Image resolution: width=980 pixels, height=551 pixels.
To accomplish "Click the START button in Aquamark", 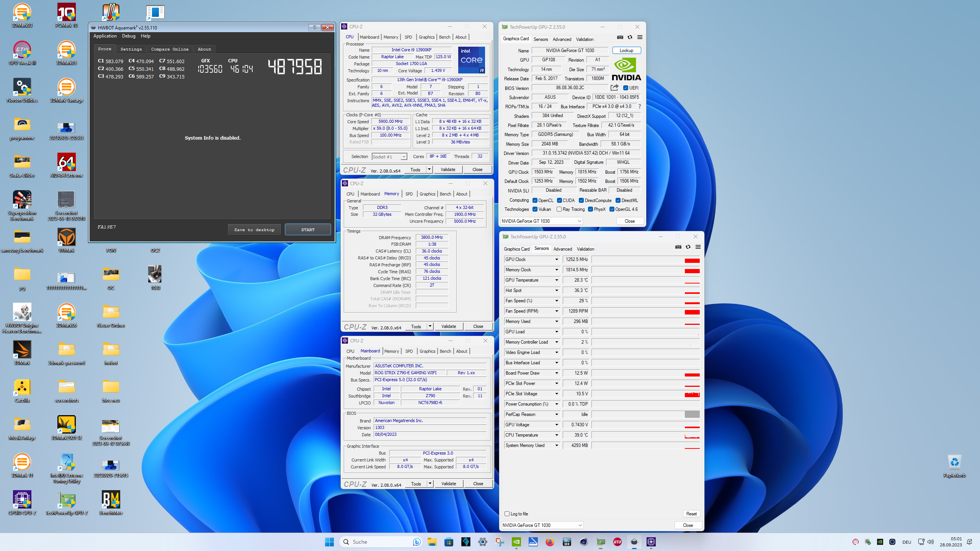I will tap(308, 230).
